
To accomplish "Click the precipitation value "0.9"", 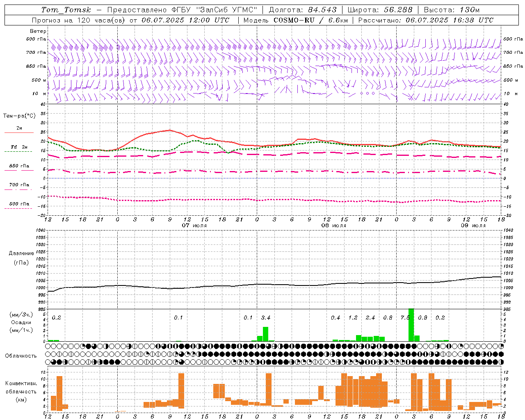I will coord(422,318).
